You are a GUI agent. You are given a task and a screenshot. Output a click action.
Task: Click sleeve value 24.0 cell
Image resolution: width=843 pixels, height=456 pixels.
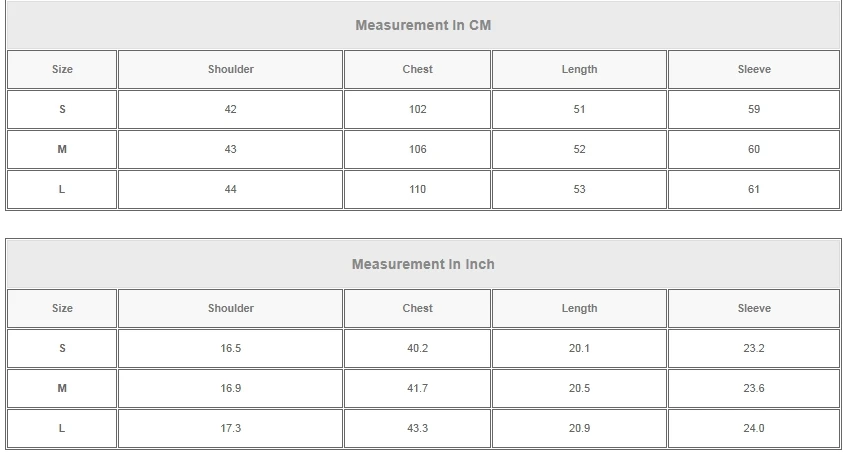click(x=754, y=428)
